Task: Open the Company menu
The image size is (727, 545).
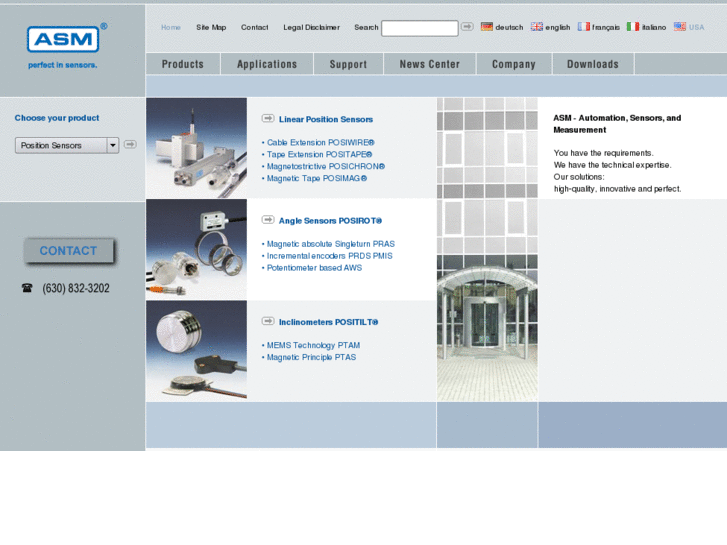Action: click(514, 64)
